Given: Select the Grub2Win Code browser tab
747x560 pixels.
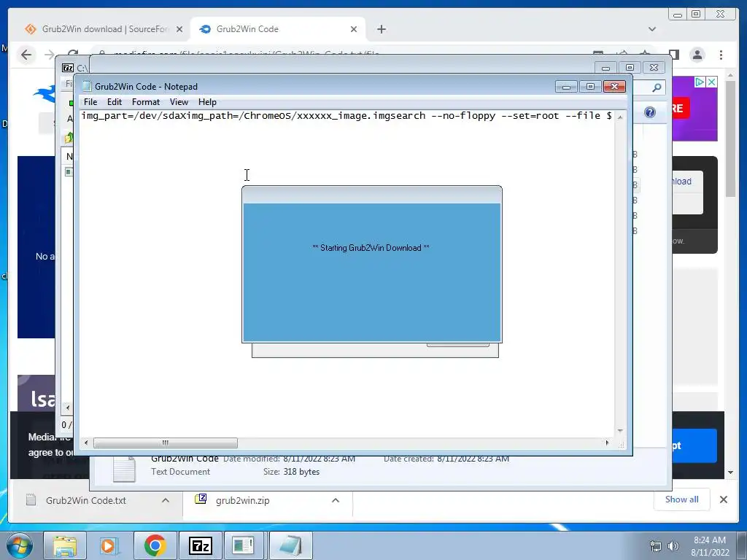Looking at the screenshot, I should (277, 29).
